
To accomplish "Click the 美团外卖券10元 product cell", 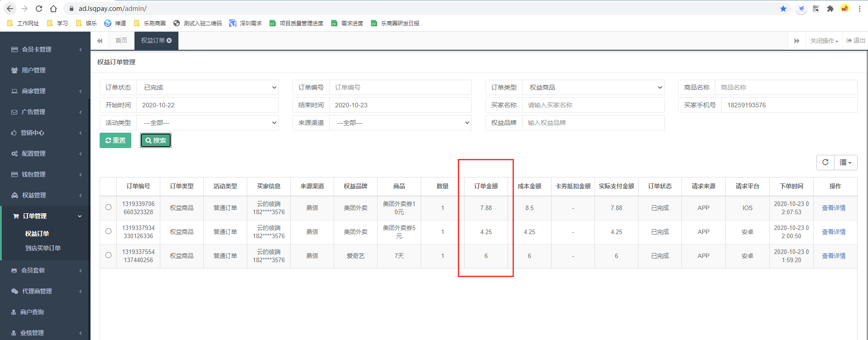I will point(399,208).
